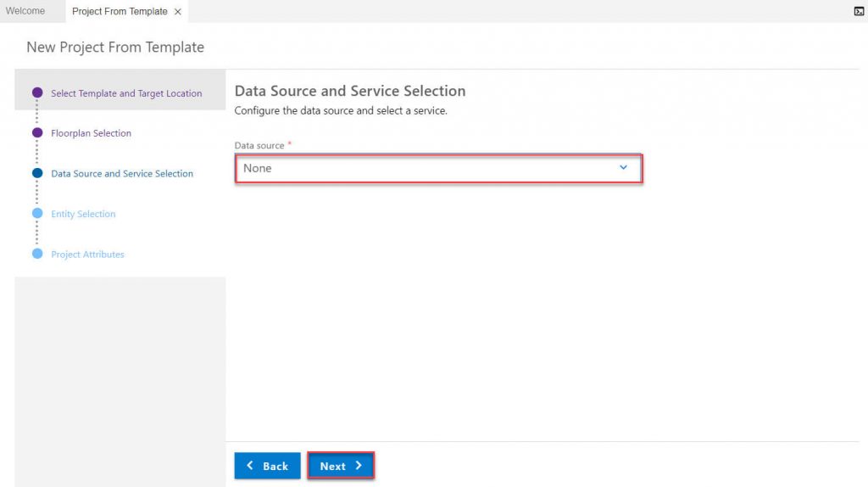Viewport: 868px width, 487px height.
Task: Click the Data source field label
Action: [x=259, y=145]
